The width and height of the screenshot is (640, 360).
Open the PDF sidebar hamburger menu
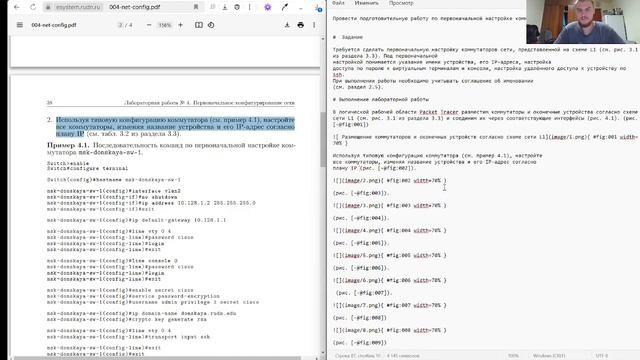tap(20, 25)
